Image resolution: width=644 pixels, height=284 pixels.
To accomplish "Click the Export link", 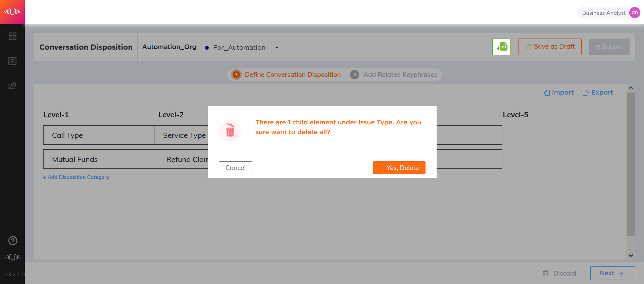I will click(x=598, y=93).
